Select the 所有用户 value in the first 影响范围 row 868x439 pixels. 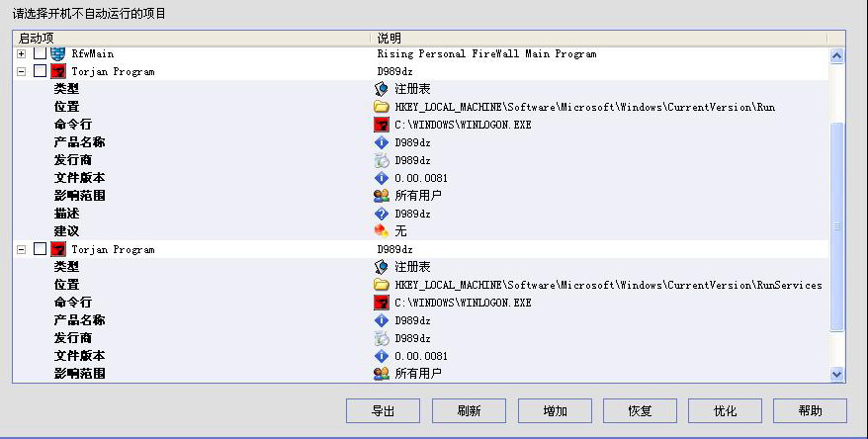point(418,196)
